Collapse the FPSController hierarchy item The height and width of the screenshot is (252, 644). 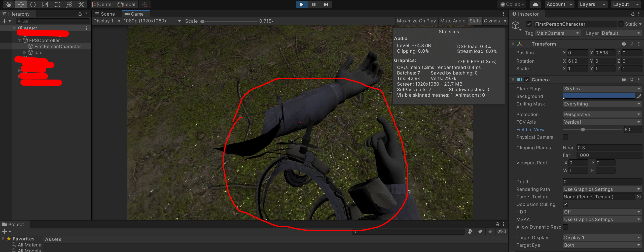click(x=19, y=40)
